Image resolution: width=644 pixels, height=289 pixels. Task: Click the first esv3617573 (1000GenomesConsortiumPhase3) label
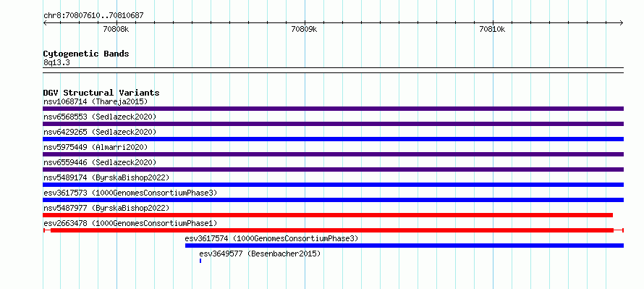(x=130, y=193)
